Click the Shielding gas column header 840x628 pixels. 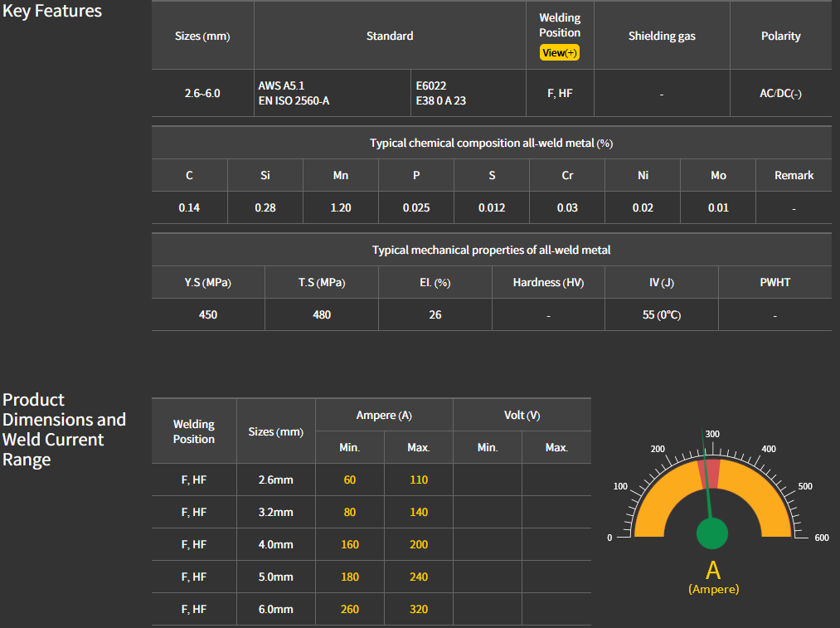click(662, 36)
